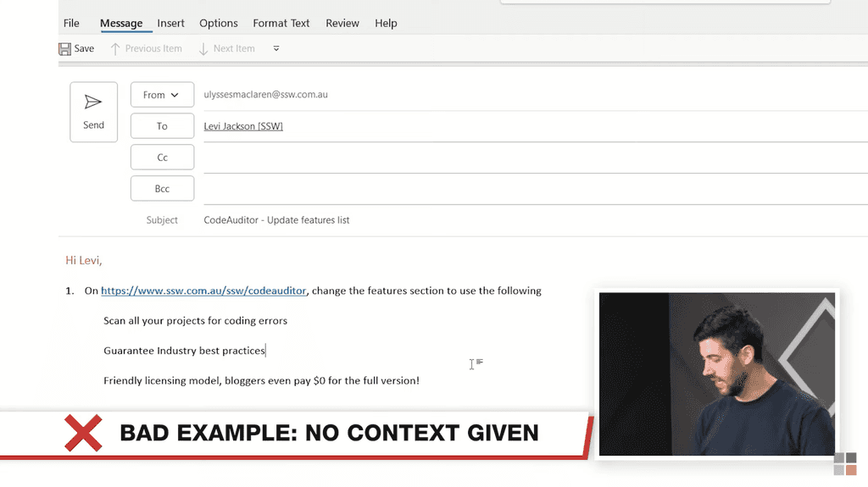Viewport: 868px width, 487px height.
Task: Select the Options ribbon tab
Action: (219, 23)
